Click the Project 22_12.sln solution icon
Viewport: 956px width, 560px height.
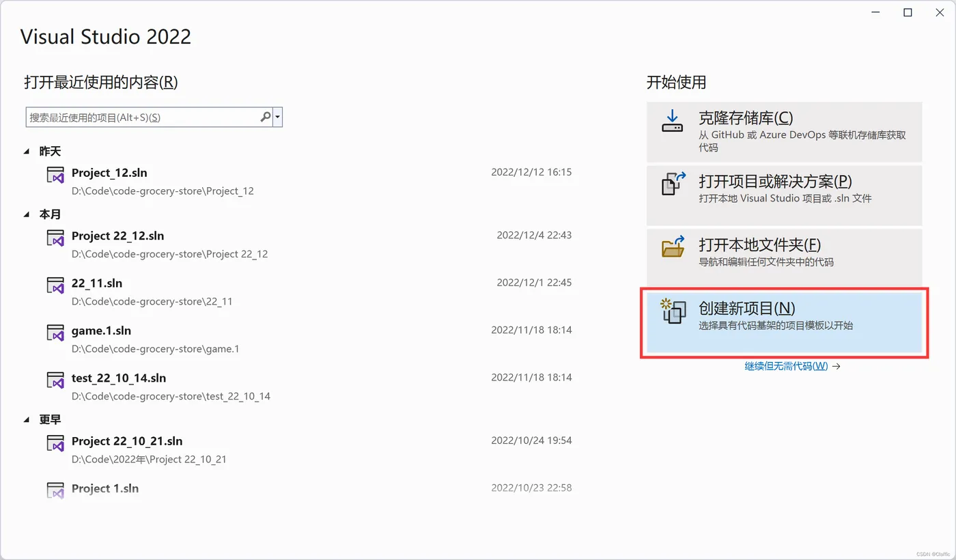click(x=55, y=238)
